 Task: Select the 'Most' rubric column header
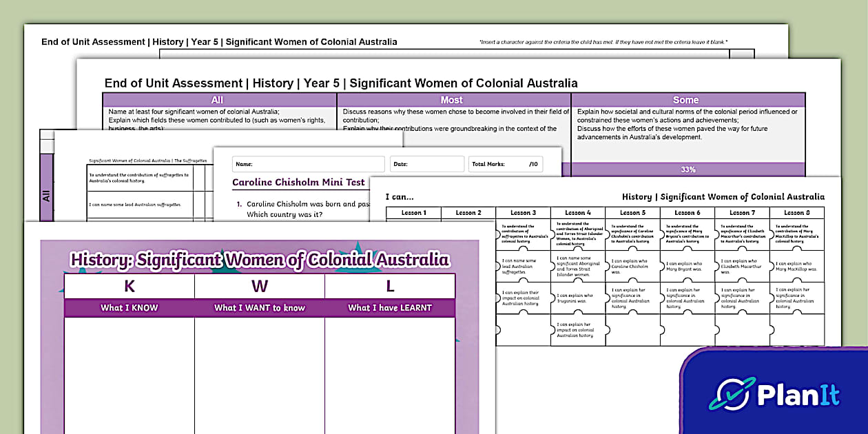pos(453,99)
